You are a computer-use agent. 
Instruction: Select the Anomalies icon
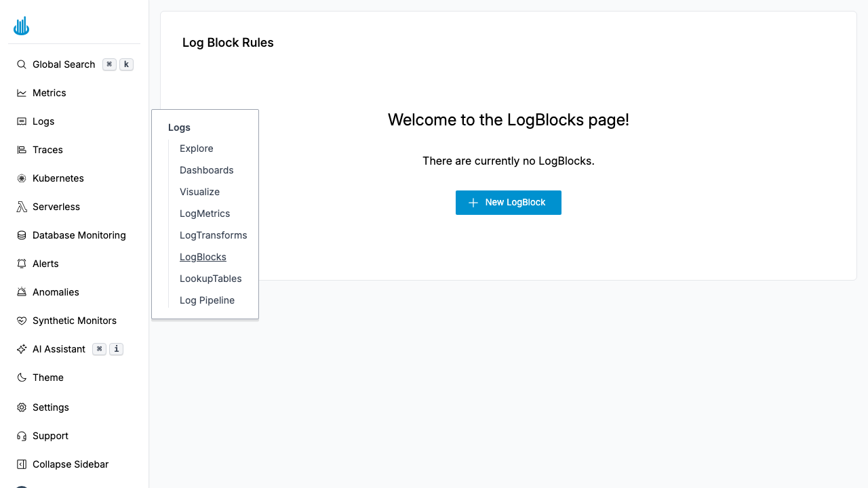pyautogui.click(x=21, y=292)
